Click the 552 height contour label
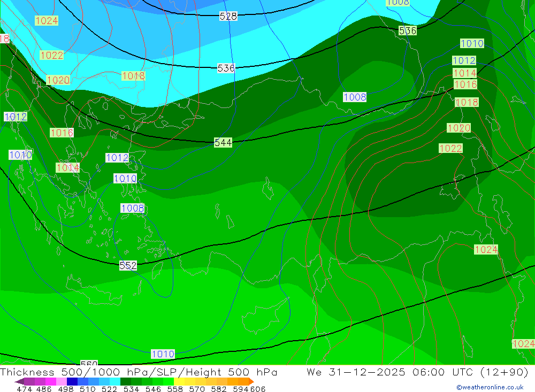The height and width of the screenshot is (392, 535). click(128, 265)
